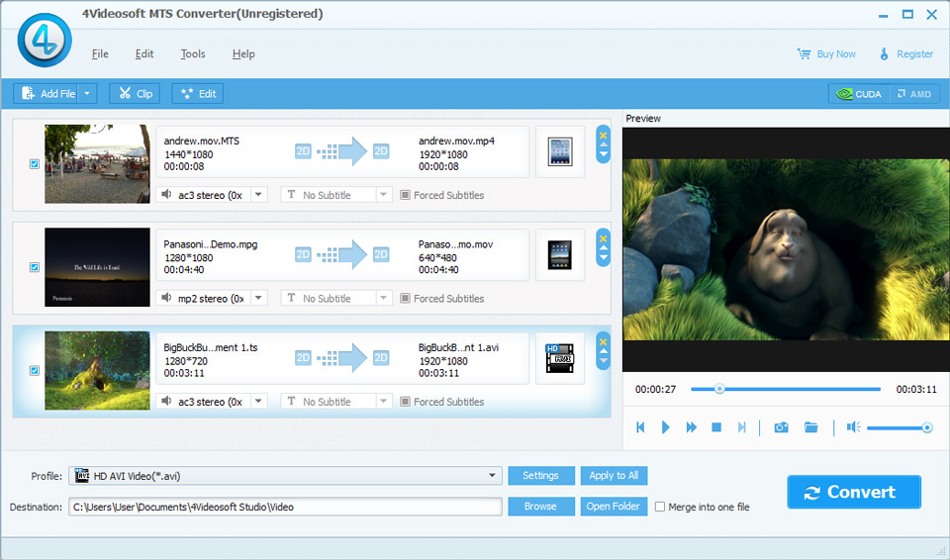Enable Merge into one file

660,507
